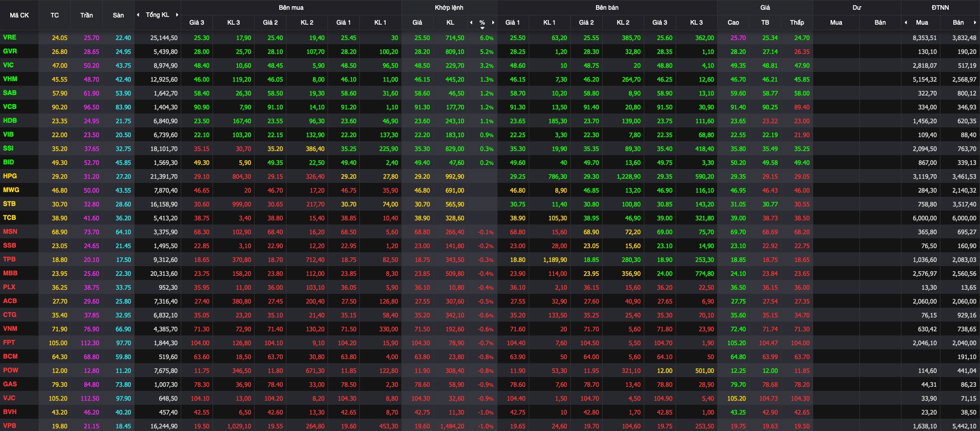Open the HPG stock symbol

[10, 176]
